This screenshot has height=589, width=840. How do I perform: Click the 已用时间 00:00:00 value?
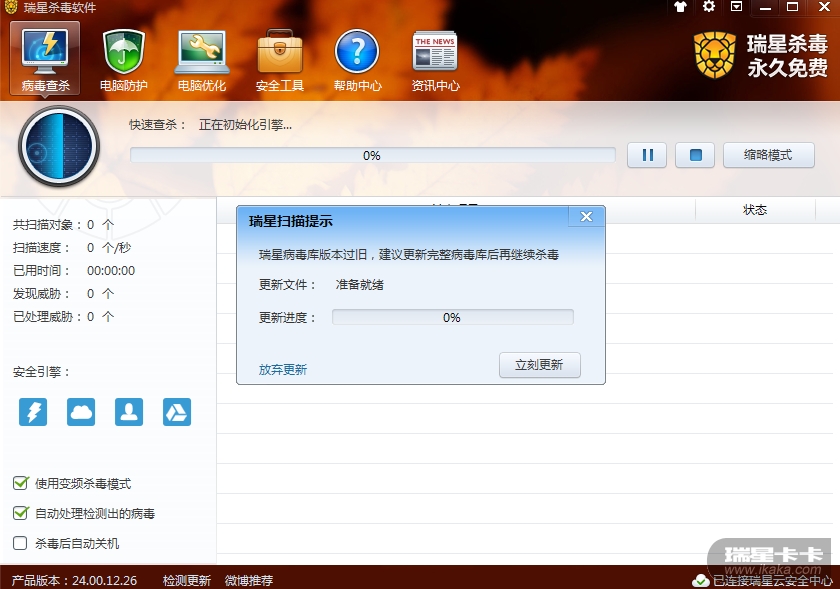[111, 271]
